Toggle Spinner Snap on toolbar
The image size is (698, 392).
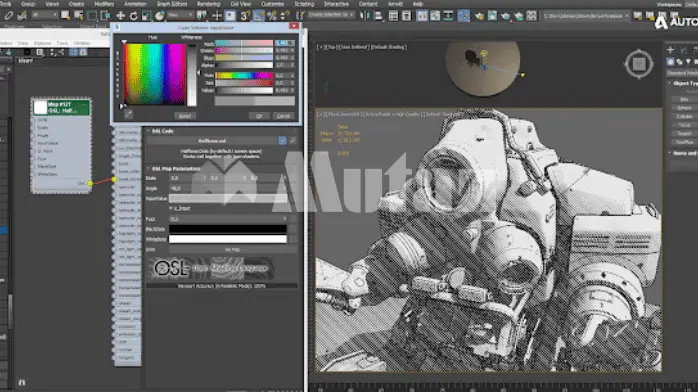285,16
